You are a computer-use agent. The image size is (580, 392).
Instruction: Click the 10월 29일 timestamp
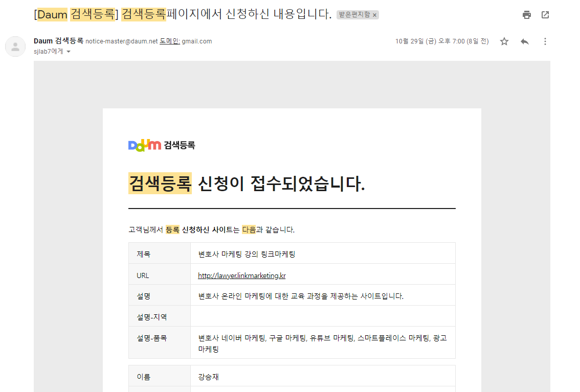(x=441, y=41)
